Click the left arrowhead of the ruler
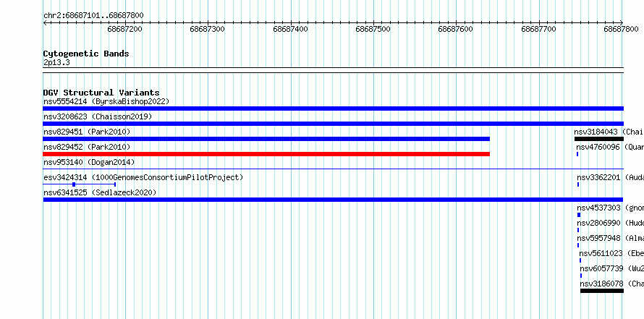 45,23
